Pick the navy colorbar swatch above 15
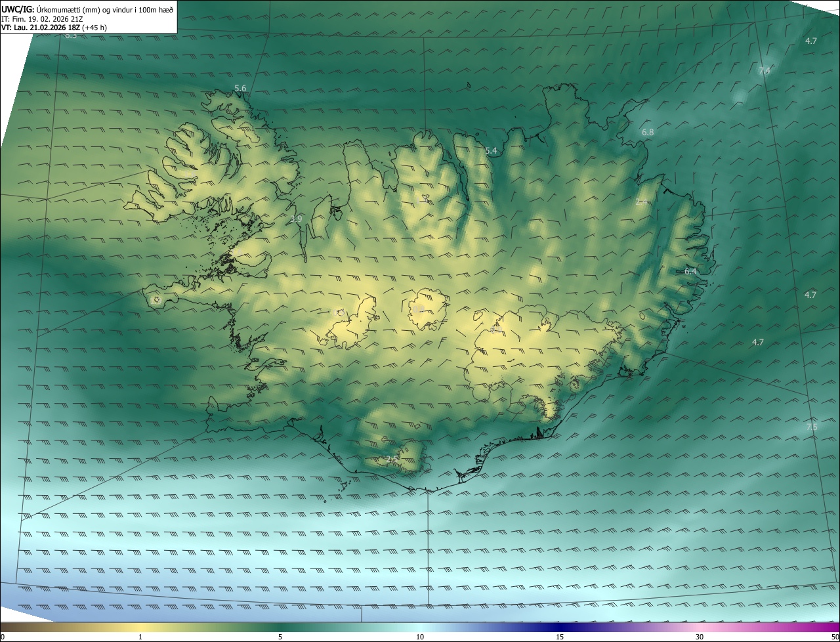This screenshot has height=642, width=840. click(x=560, y=627)
